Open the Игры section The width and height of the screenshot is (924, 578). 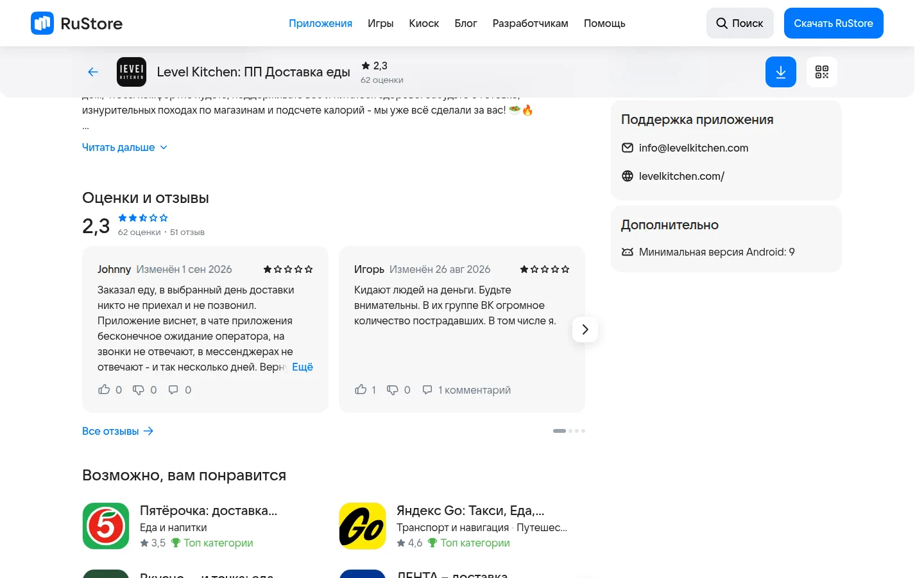click(x=381, y=23)
